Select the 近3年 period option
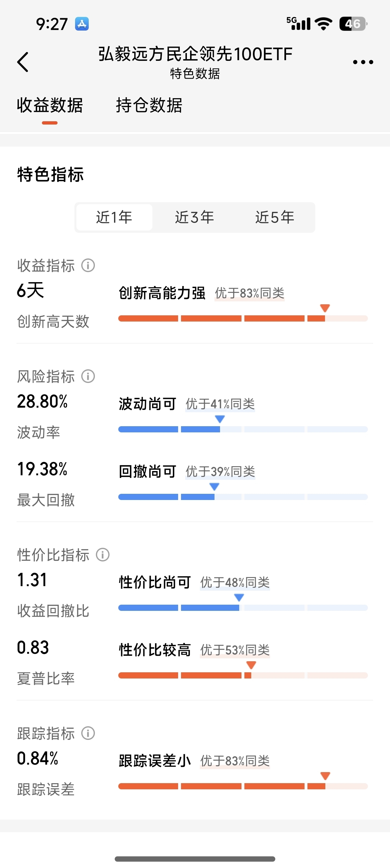This screenshot has height=868, width=390. pyautogui.click(x=195, y=217)
